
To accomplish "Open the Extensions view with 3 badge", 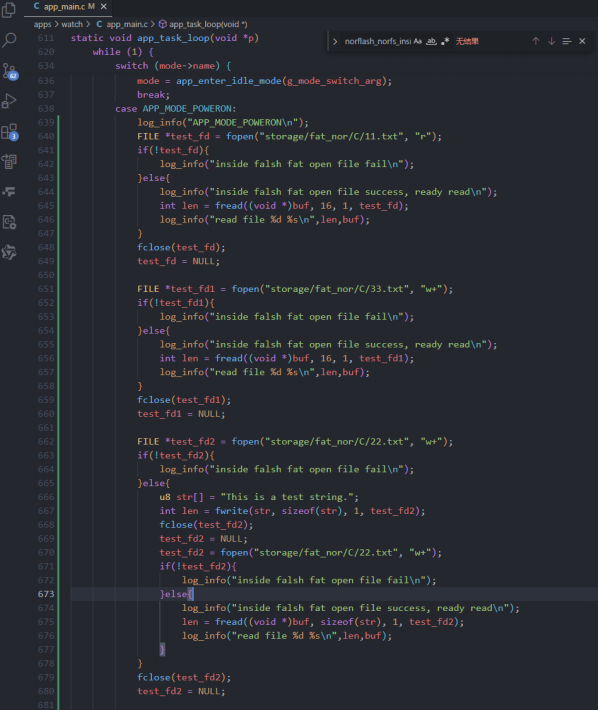I will click(x=10, y=132).
